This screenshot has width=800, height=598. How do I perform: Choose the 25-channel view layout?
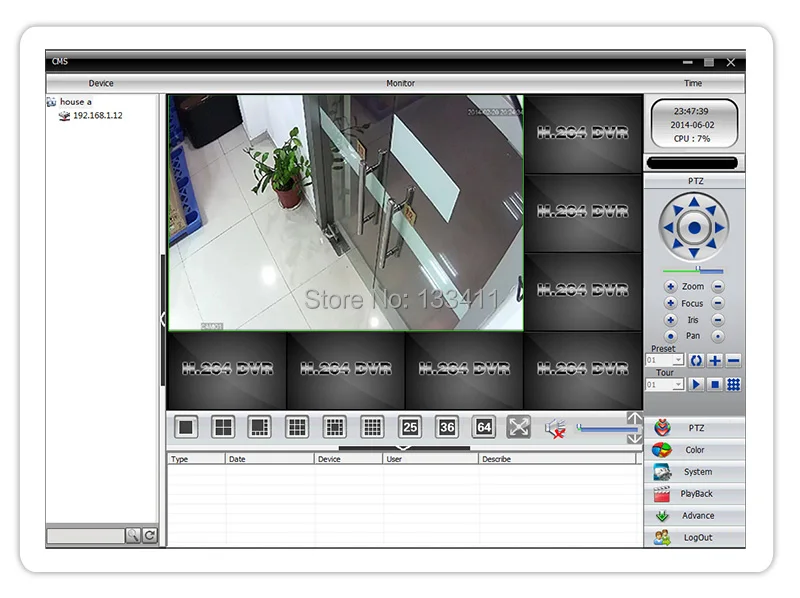click(410, 427)
